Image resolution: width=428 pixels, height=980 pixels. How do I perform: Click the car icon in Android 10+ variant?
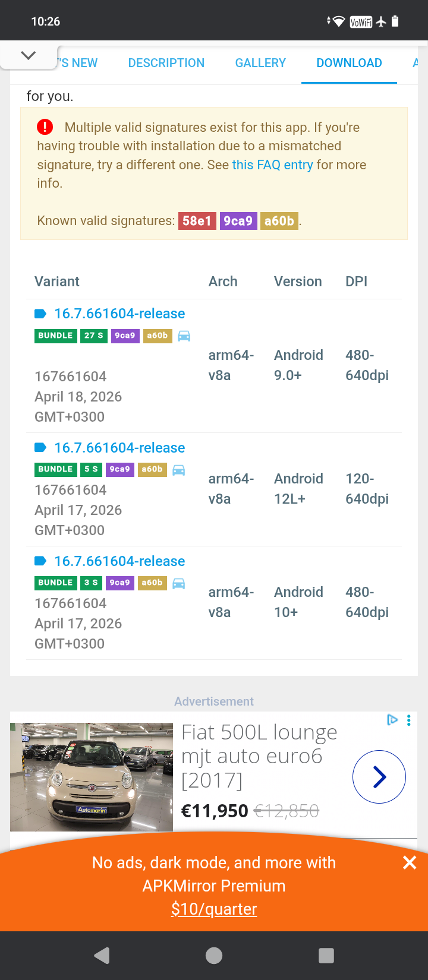179,583
